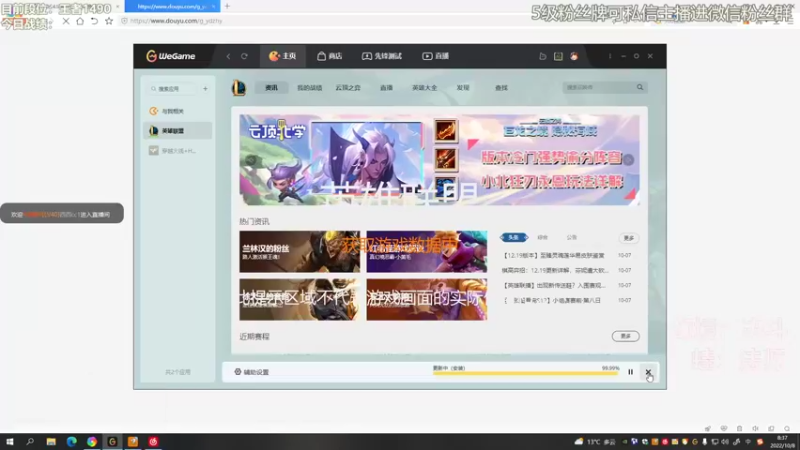800x450 pixels.
Task: Click the search magnifier icon
Action: pyautogui.click(x=640, y=87)
